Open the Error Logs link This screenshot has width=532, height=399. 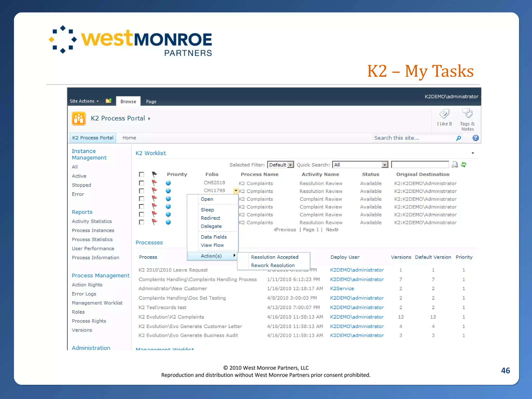click(84, 294)
